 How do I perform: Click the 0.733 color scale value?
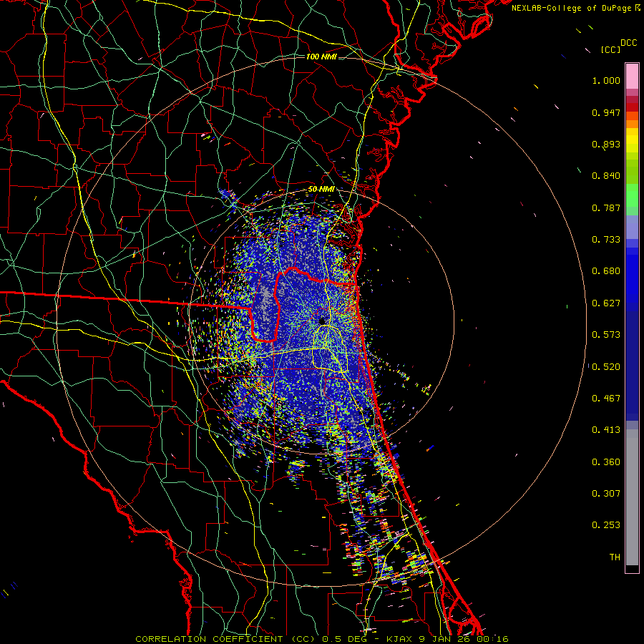click(x=606, y=240)
